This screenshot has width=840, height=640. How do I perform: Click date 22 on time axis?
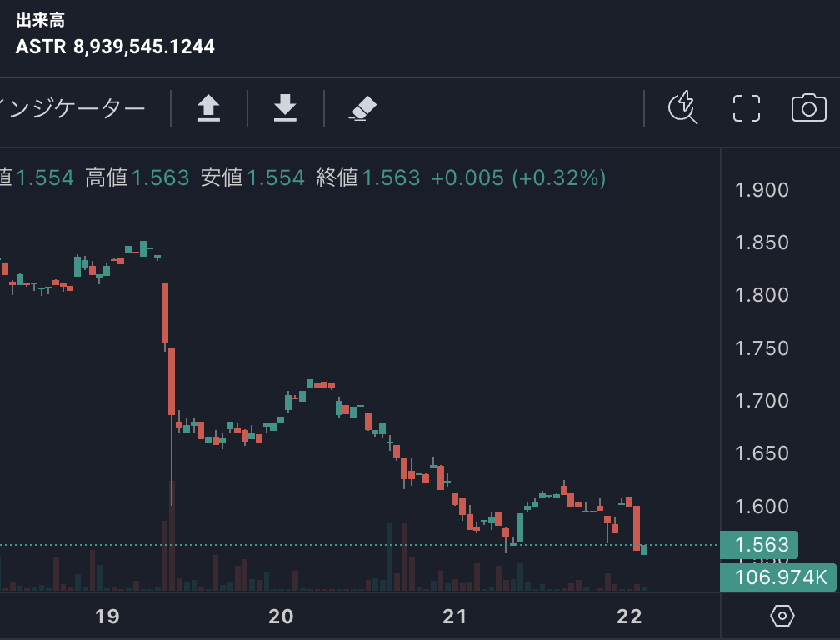click(629, 617)
